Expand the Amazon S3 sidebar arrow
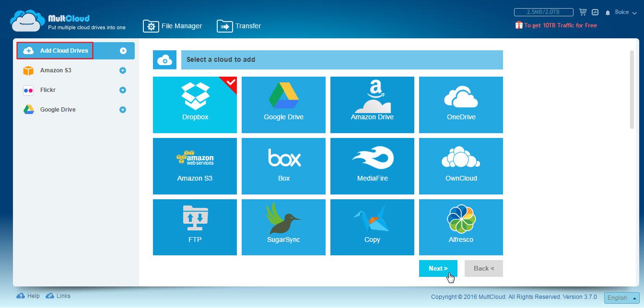644x308 pixels. 123,70
